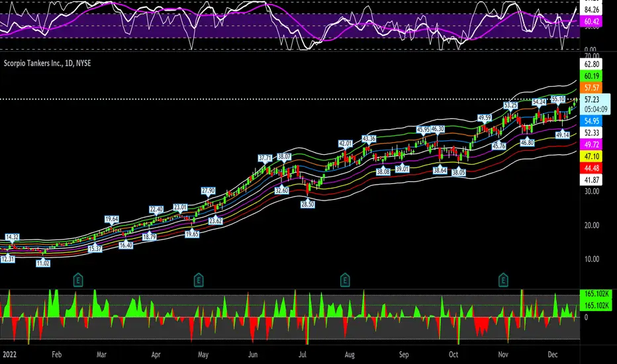Click the 18.79 pivot low label
617x364 pixels.
coord(149,237)
